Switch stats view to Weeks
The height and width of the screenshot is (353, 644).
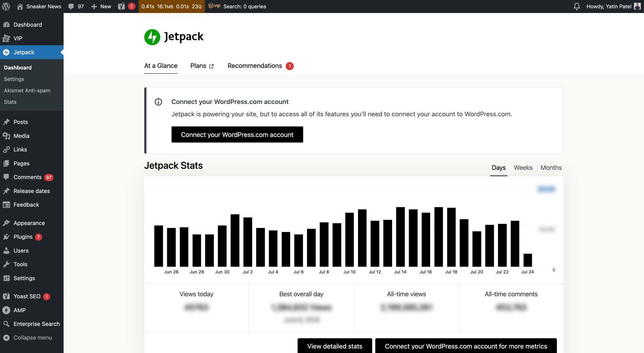[x=523, y=168]
